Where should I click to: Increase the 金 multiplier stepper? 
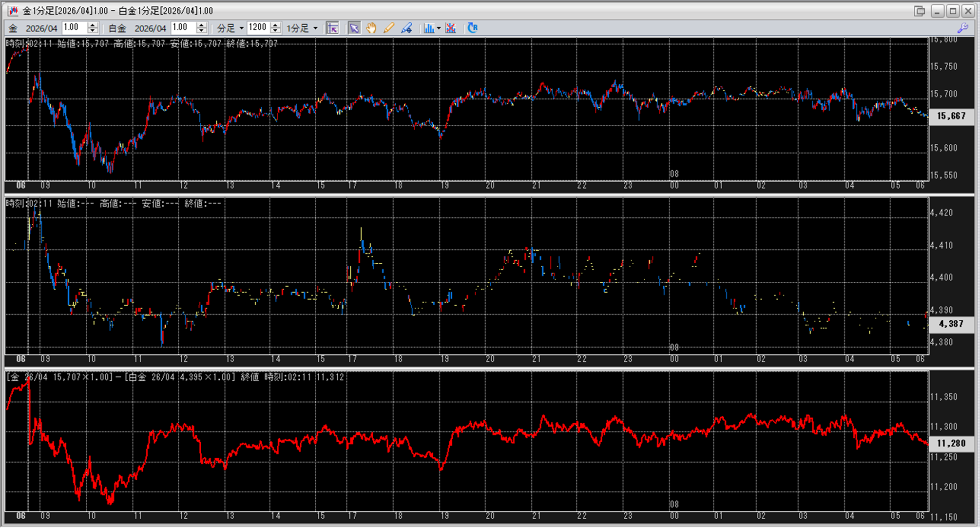pyautogui.click(x=93, y=25)
